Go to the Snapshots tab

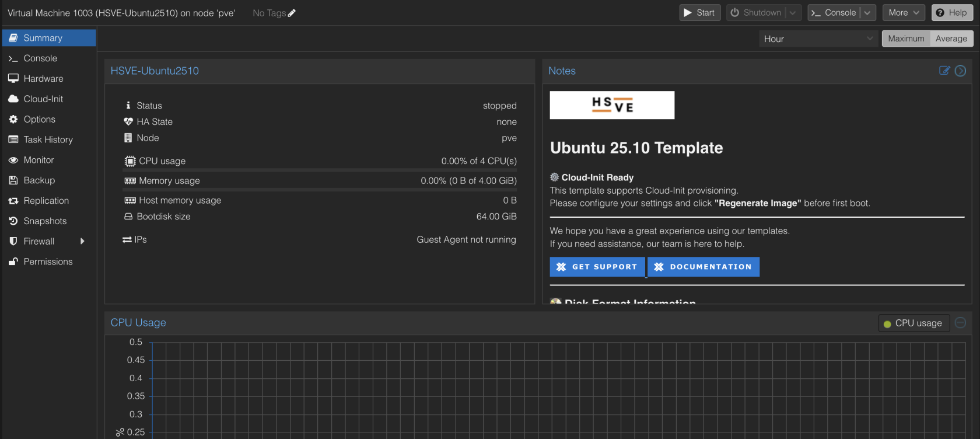coord(49,221)
